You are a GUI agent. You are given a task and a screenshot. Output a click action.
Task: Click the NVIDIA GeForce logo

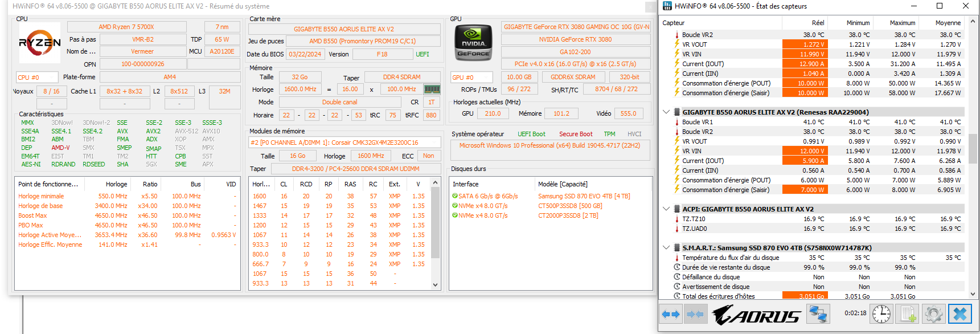tap(473, 43)
